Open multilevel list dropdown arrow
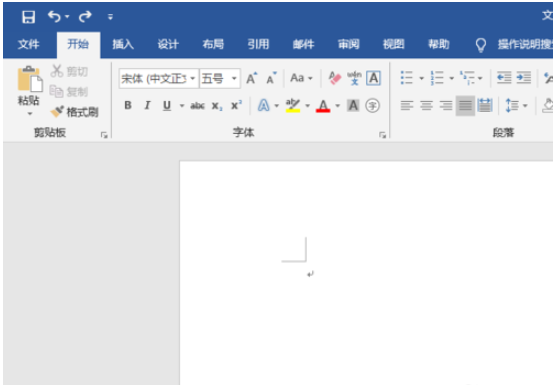The image size is (559, 385). pos(480,78)
